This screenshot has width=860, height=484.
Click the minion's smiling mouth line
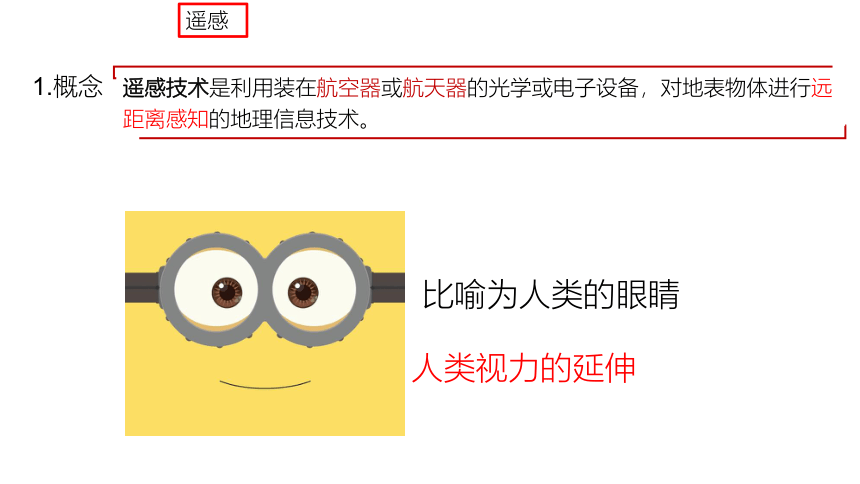265,384
